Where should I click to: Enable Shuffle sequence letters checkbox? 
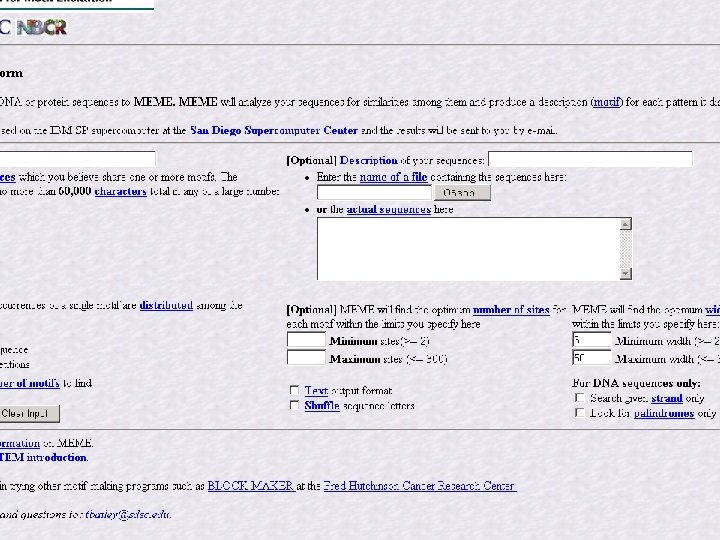point(294,405)
